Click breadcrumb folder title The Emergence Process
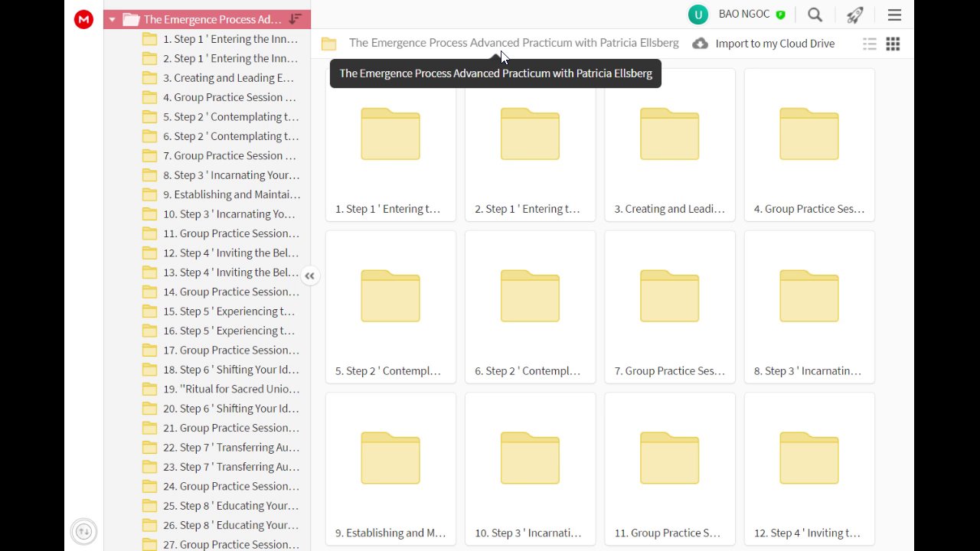 514,43
